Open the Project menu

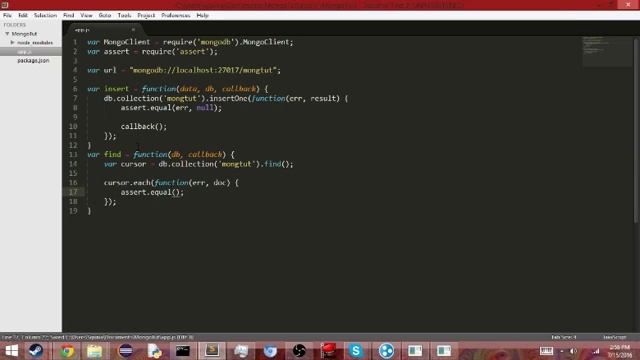tap(146, 16)
